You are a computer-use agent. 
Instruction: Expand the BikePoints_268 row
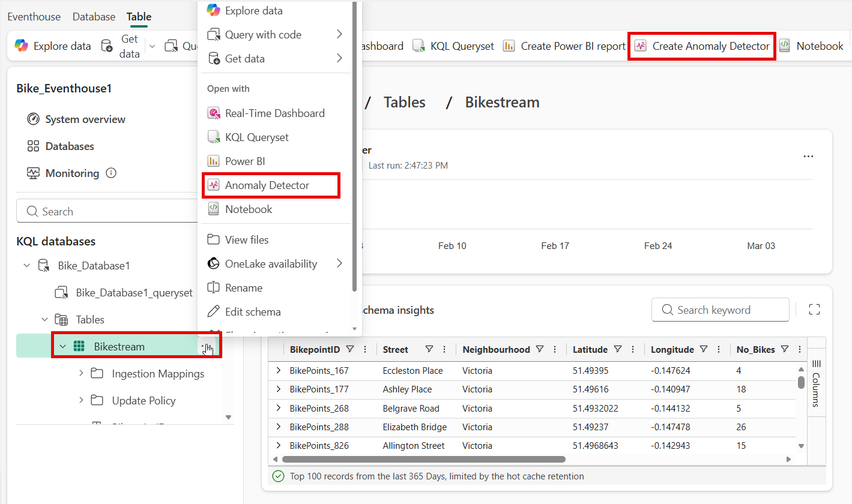[x=278, y=408]
